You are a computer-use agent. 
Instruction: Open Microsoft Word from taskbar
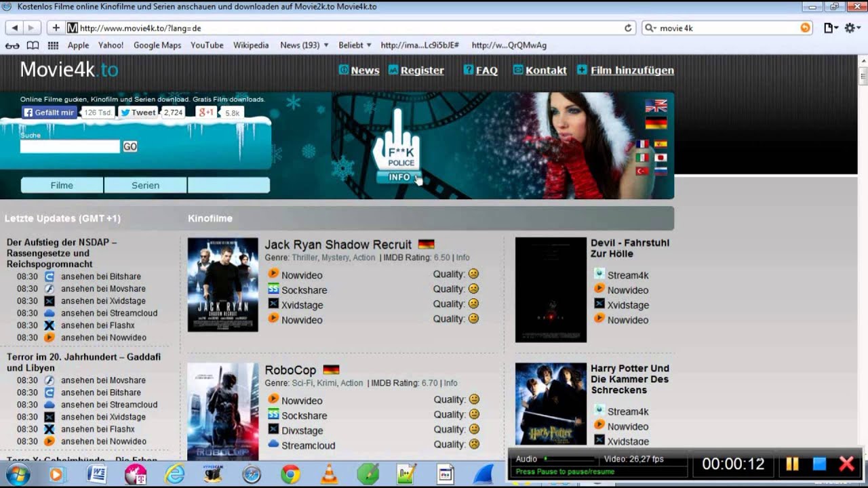(96, 474)
